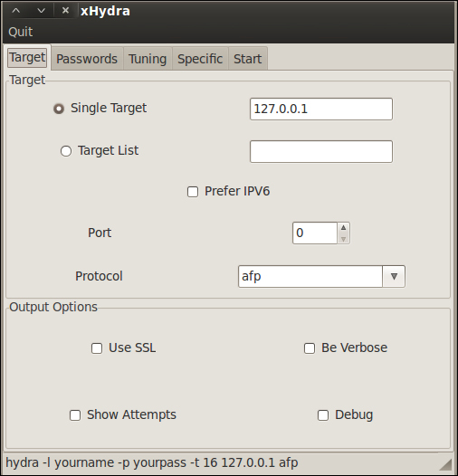
Task: Enable the Use SSL checkbox
Action: (x=97, y=348)
